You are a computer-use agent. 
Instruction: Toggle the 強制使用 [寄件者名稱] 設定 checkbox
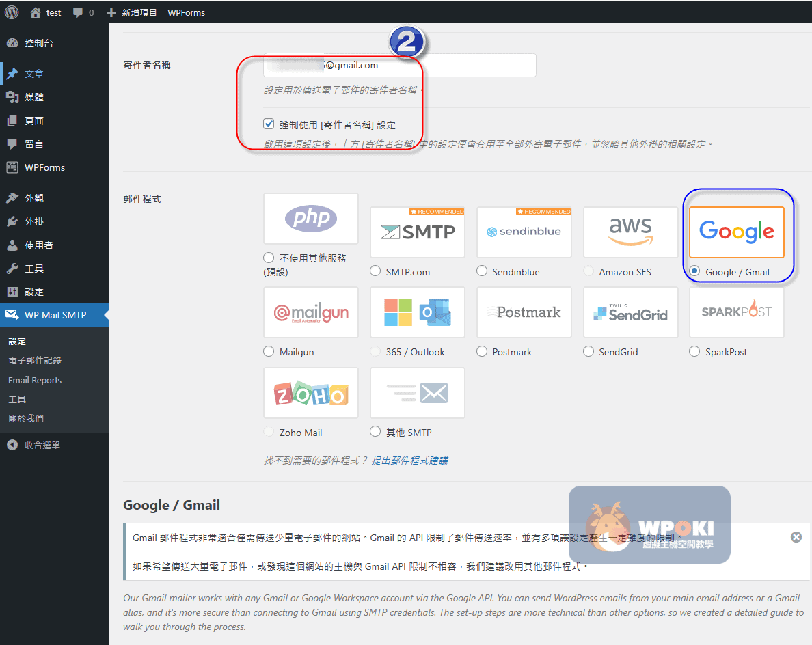click(269, 124)
